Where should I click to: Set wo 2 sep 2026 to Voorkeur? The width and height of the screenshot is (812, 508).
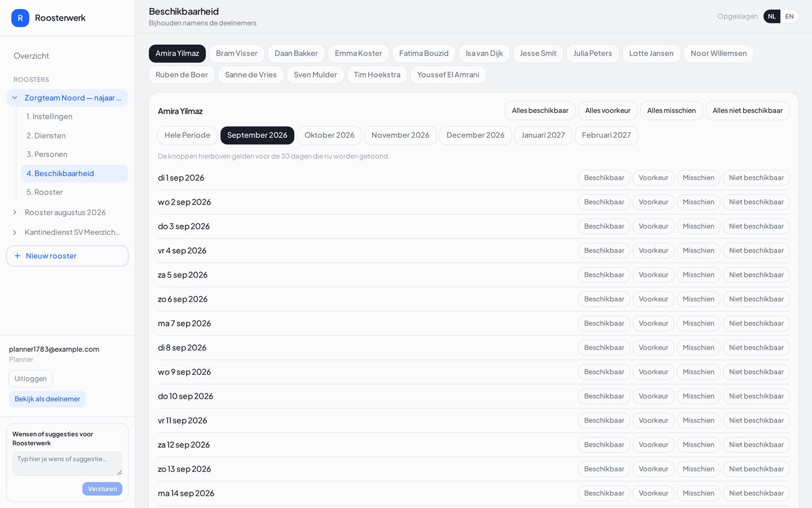(654, 202)
